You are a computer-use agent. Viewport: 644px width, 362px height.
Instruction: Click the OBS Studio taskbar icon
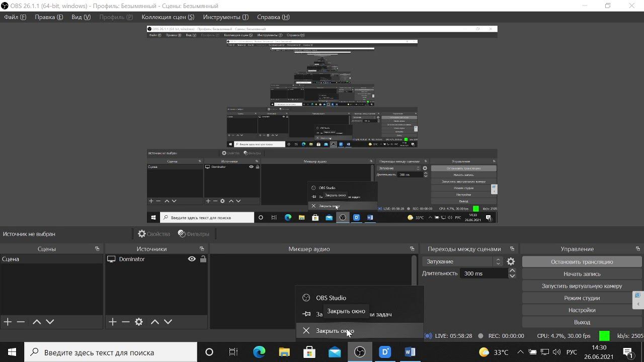tap(360, 352)
